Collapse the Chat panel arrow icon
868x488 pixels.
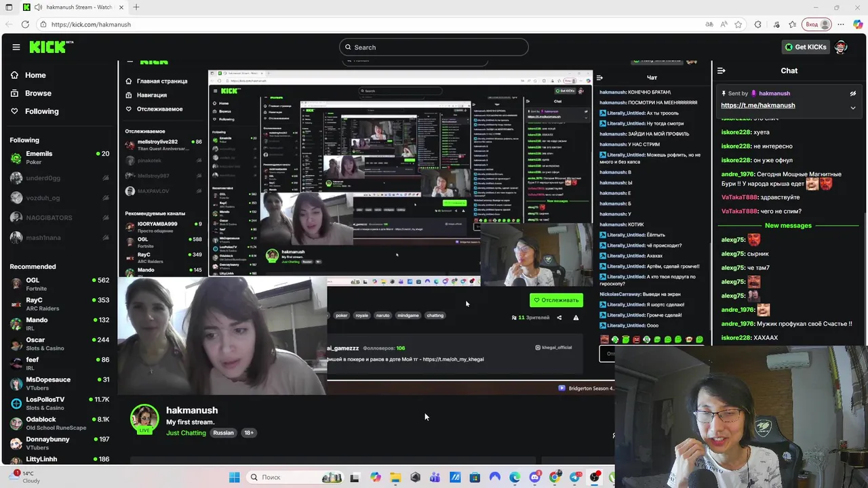(x=721, y=70)
